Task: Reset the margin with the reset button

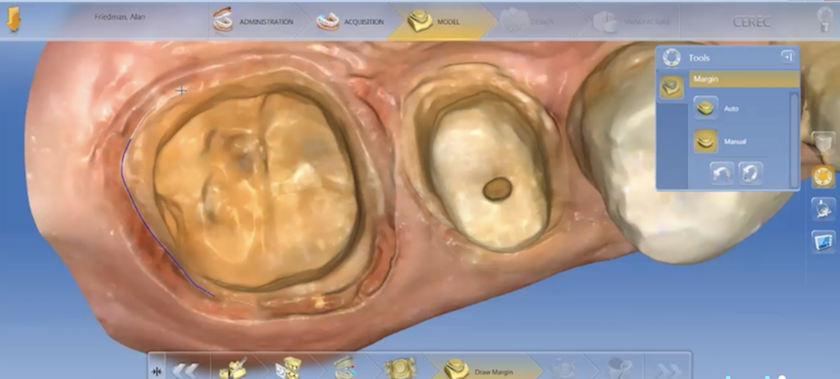Action: pos(750,174)
